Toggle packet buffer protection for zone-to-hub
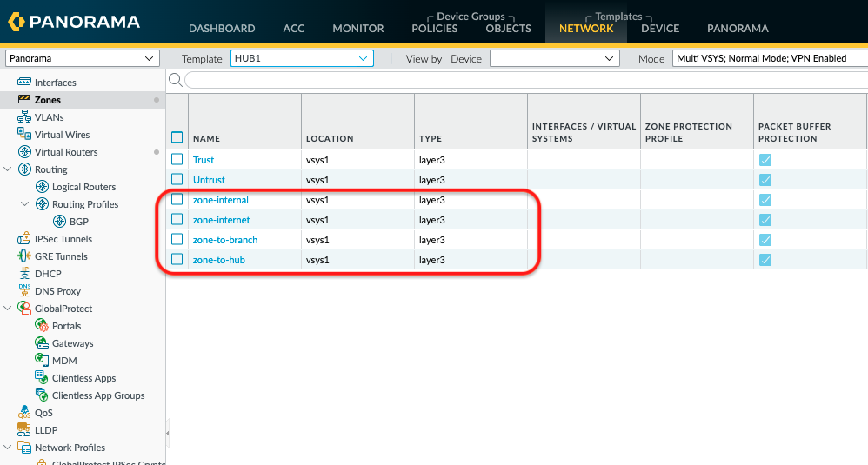The width and height of the screenshot is (868, 465). click(765, 259)
